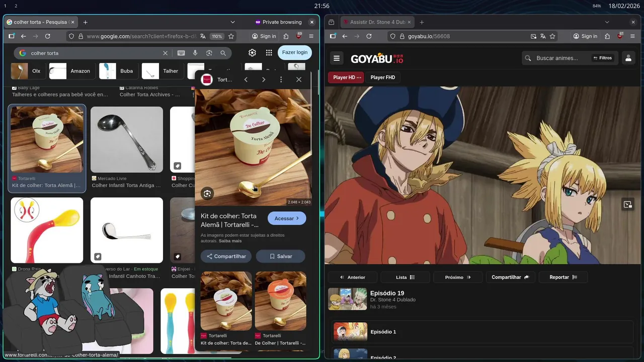Save the image with Salvar button
The image size is (644, 362).
281,256
